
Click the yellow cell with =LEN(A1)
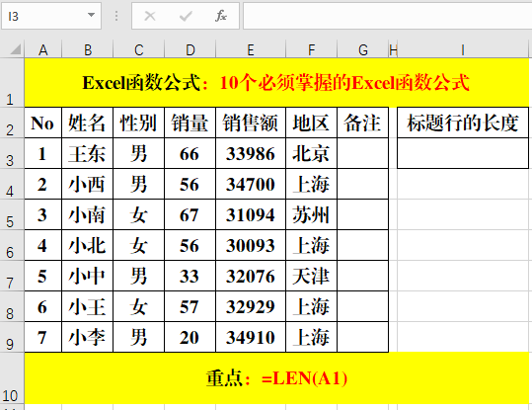click(x=276, y=378)
